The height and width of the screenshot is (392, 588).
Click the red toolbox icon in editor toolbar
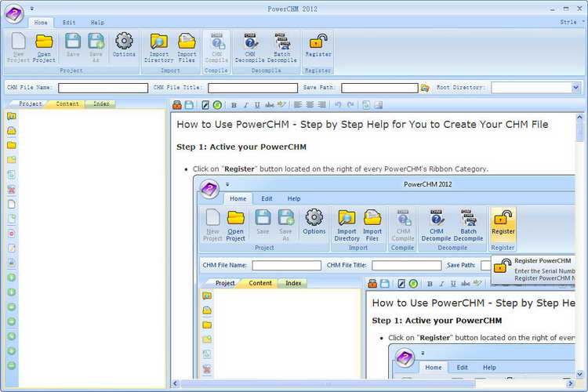coord(177,105)
